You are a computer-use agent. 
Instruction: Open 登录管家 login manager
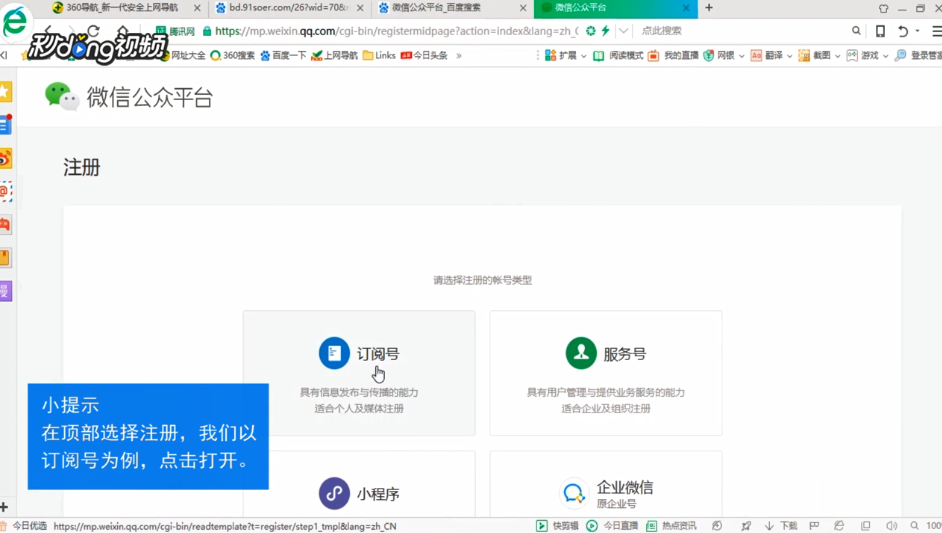click(x=918, y=55)
